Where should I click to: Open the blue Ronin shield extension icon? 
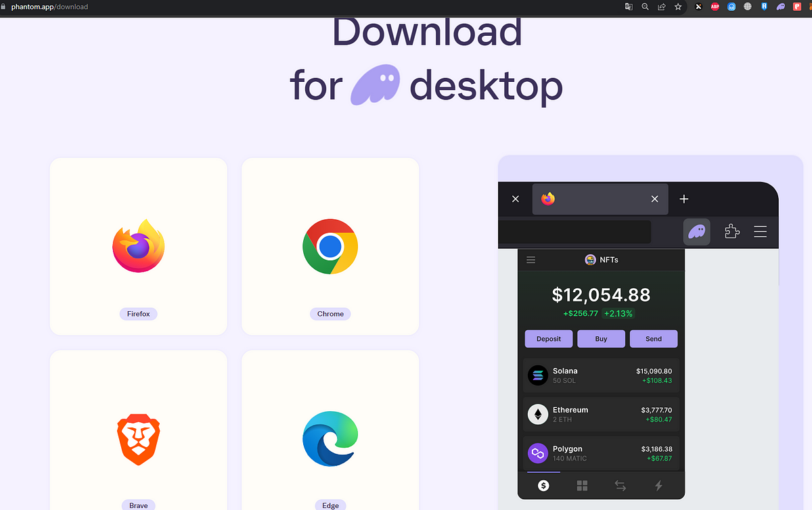tap(765, 7)
